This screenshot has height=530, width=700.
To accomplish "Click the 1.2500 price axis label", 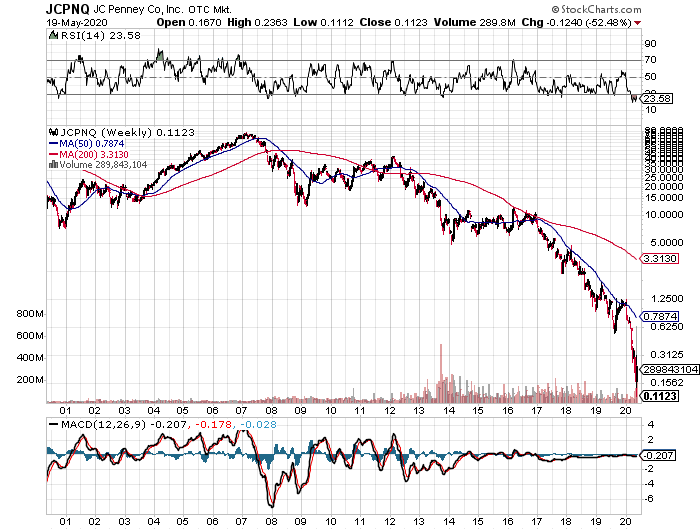I will tap(667, 298).
